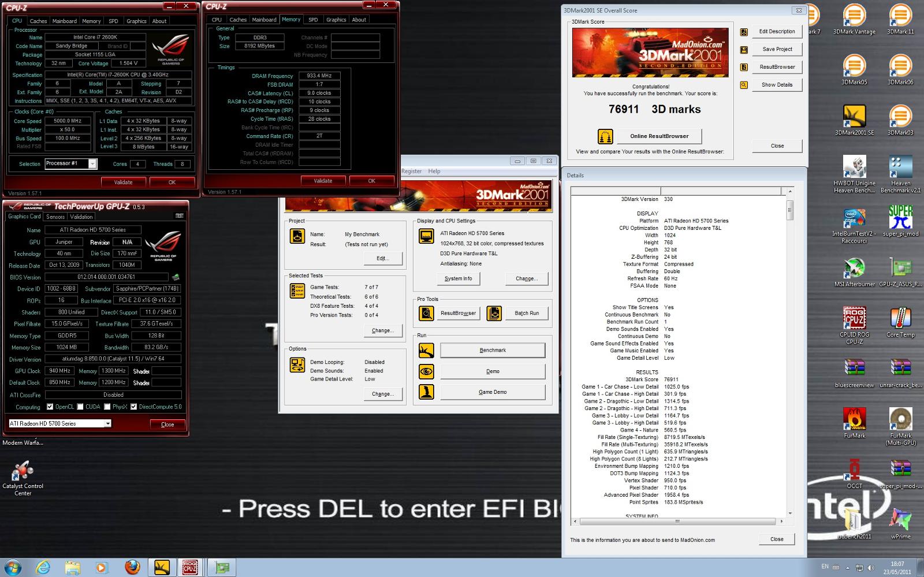Open Processor #1 selection dropdown
Screen dimensions: 924x577
click(92, 164)
